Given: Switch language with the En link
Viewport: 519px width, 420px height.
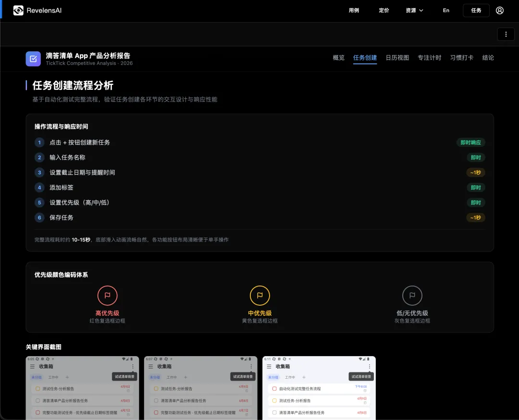Looking at the screenshot, I should 446,11.
